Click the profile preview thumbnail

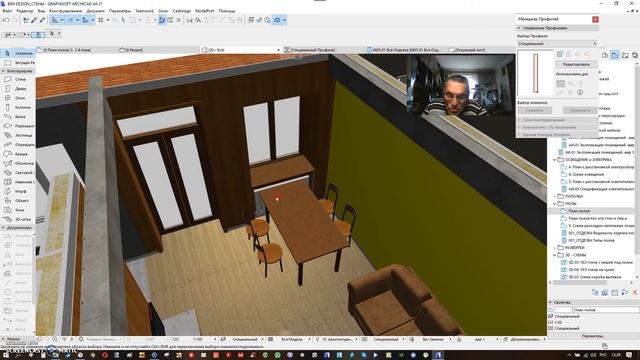536,73
